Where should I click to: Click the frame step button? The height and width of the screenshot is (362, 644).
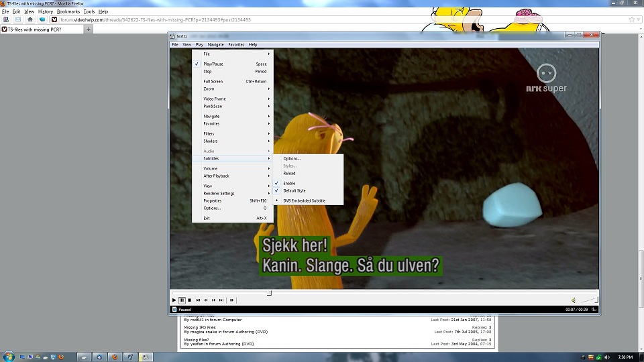(231, 300)
